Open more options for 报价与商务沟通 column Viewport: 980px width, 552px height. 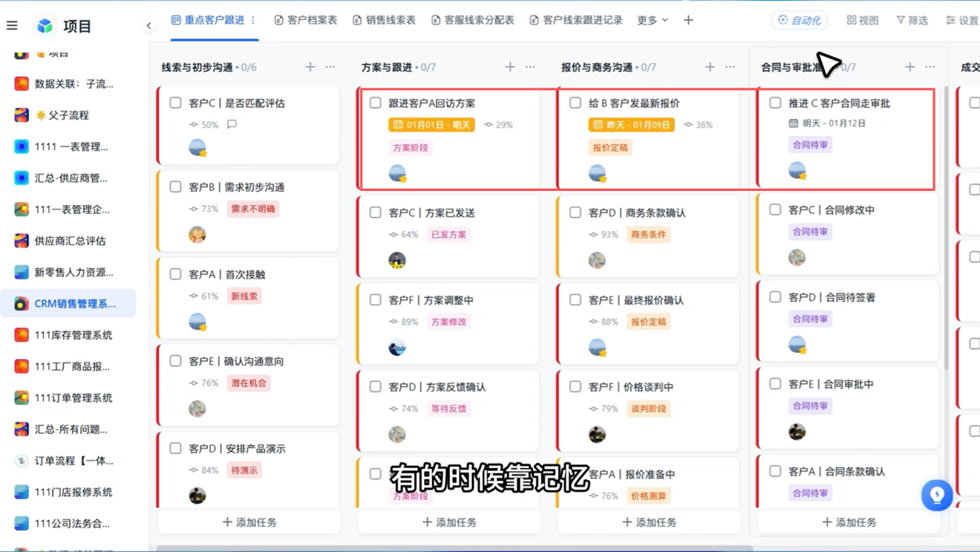tap(730, 67)
